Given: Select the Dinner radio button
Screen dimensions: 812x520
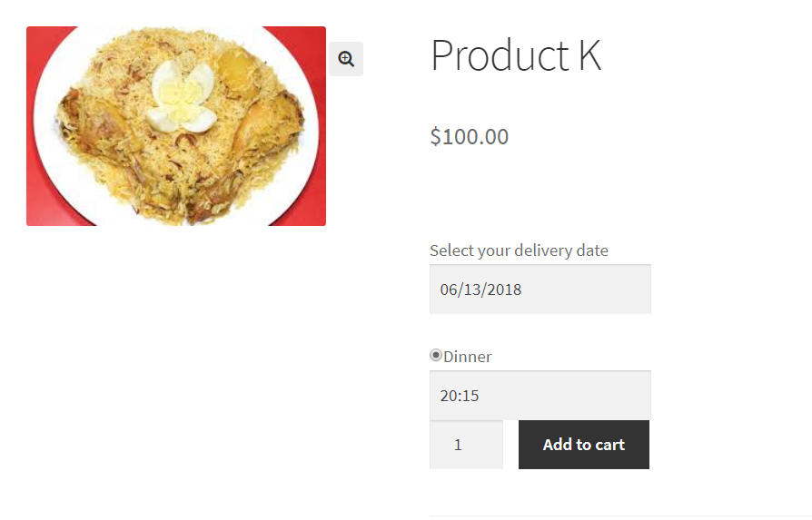Looking at the screenshot, I should click(435, 356).
